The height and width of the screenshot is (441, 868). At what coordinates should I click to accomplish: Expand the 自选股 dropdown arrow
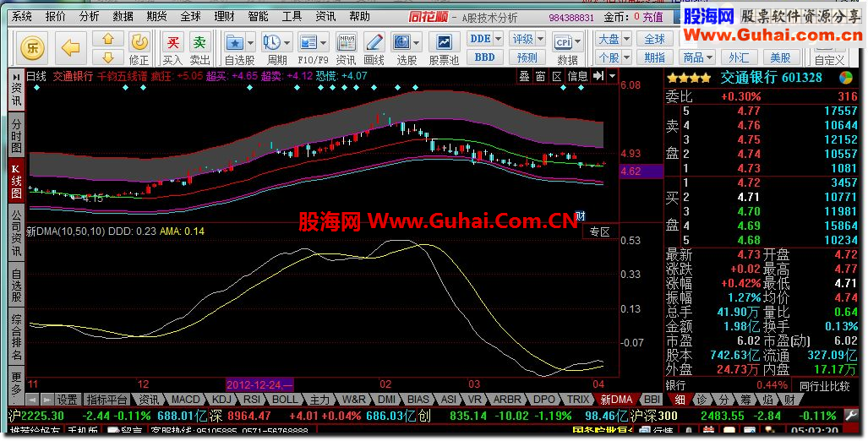click(x=250, y=42)
